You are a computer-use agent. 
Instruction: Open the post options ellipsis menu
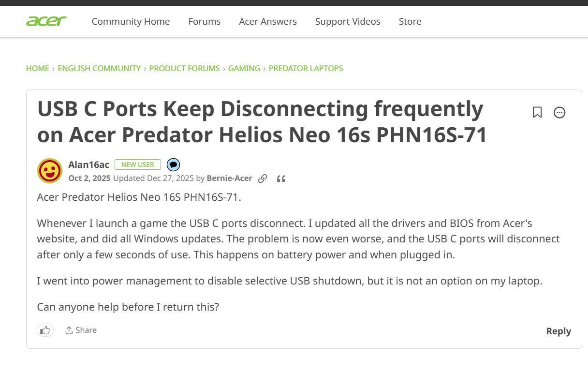click(559, 112)
